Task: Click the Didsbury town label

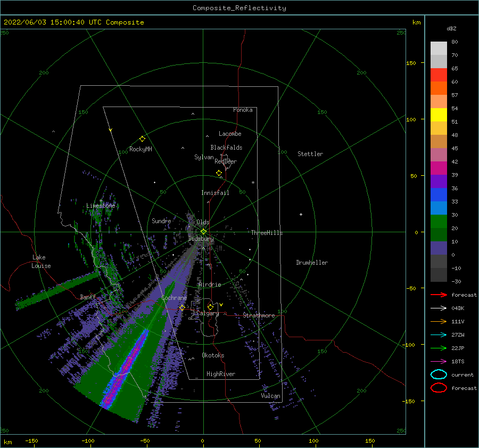Action: 201,239
